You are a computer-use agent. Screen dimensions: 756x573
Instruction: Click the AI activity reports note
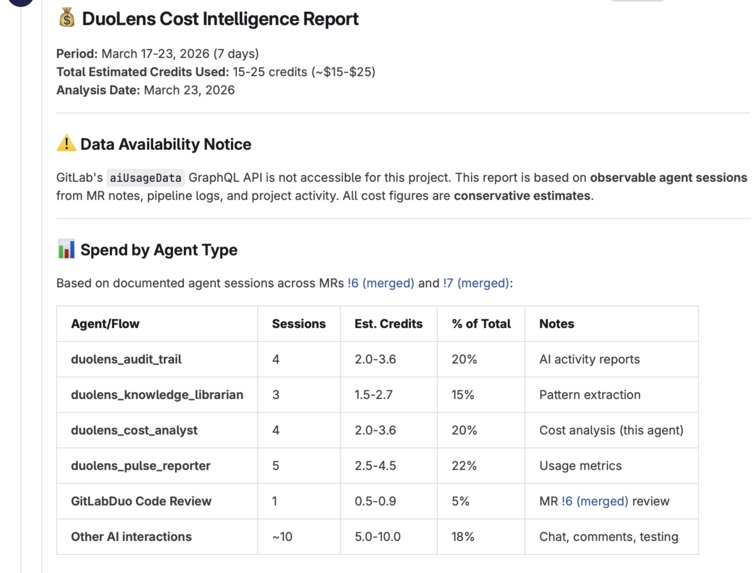(x=589, y=359)
